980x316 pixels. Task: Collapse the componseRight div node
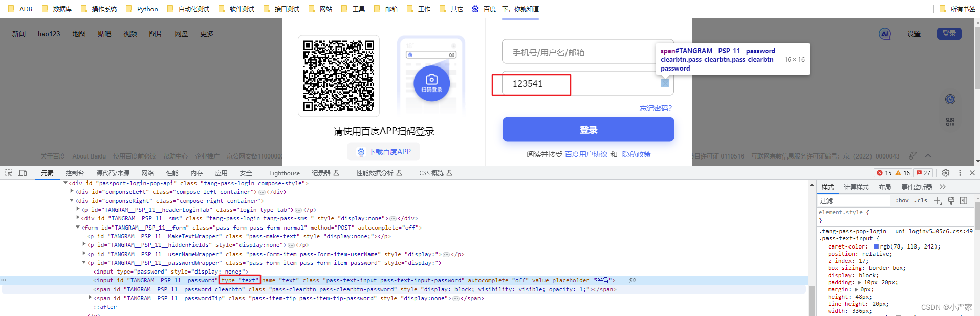click(x=72, y=201)
